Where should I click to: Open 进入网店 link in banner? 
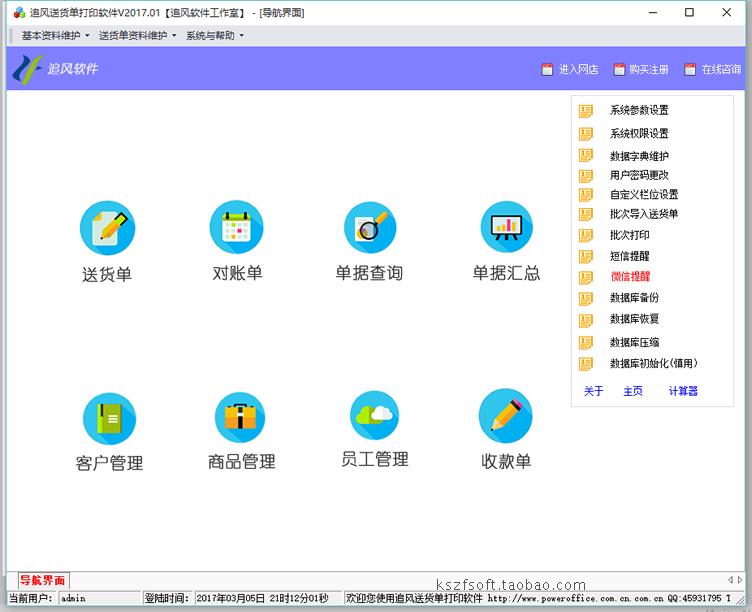pyautogui.click(x=578, y=70)
